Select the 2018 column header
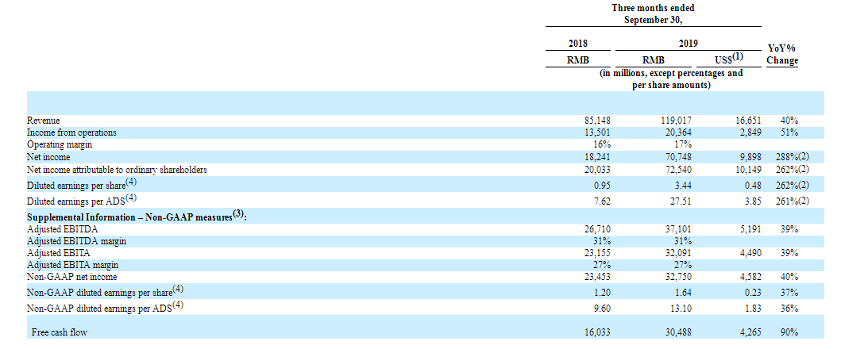Image resolution: width=868 pixels, height=349 pixels. [578, 44]
